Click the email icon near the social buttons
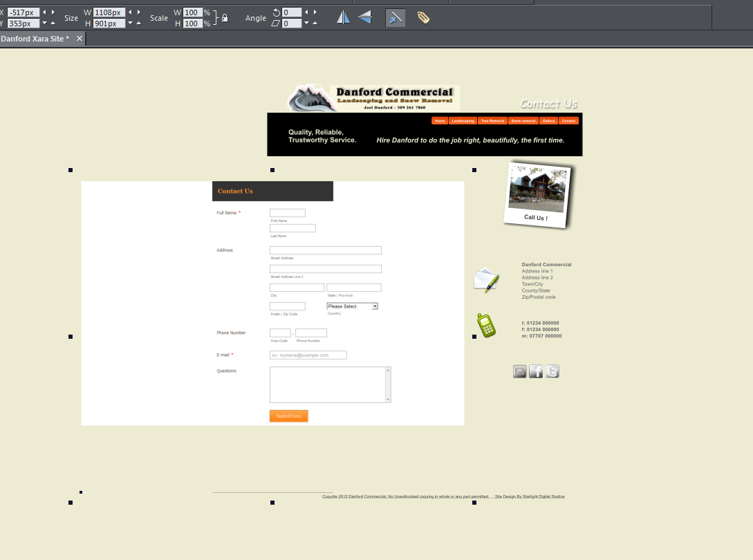 tap(520, 371)
